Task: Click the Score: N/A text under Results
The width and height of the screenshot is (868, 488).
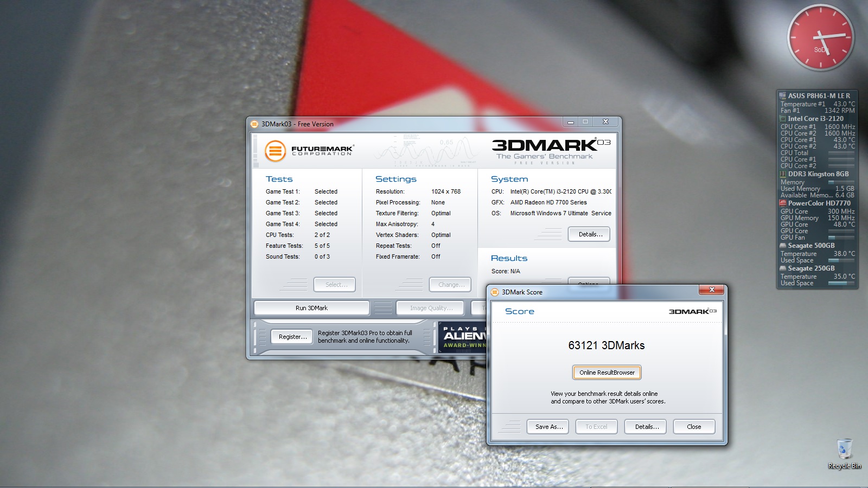Action: [506, 271]
